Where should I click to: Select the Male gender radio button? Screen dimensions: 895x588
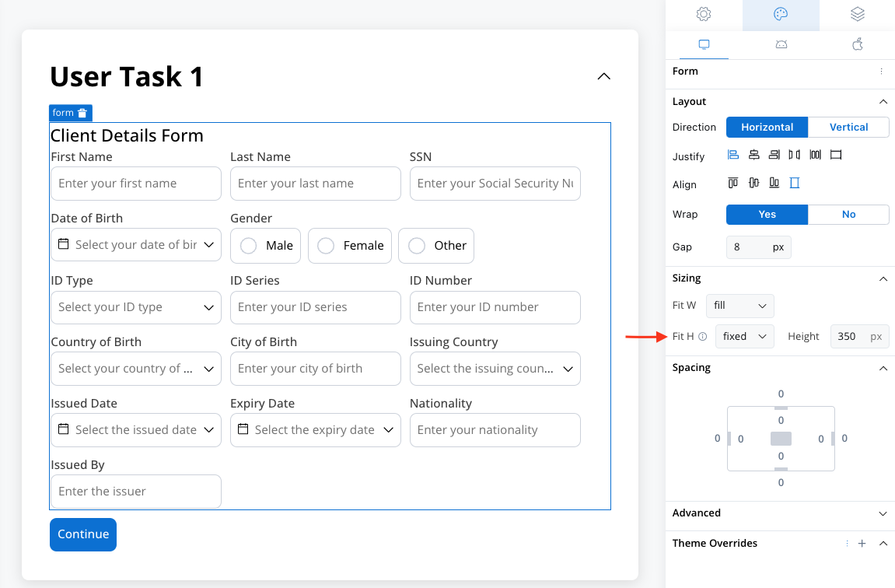[248, 246]
